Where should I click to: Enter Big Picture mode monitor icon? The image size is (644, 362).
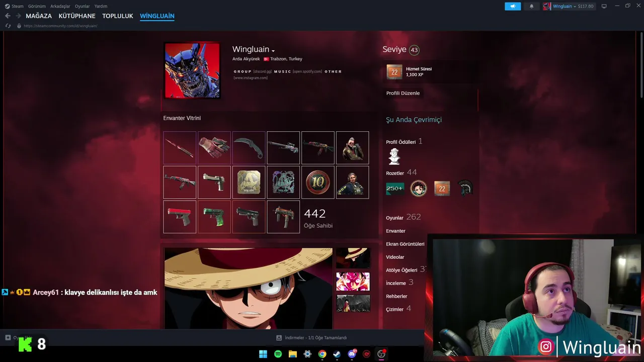604,6
